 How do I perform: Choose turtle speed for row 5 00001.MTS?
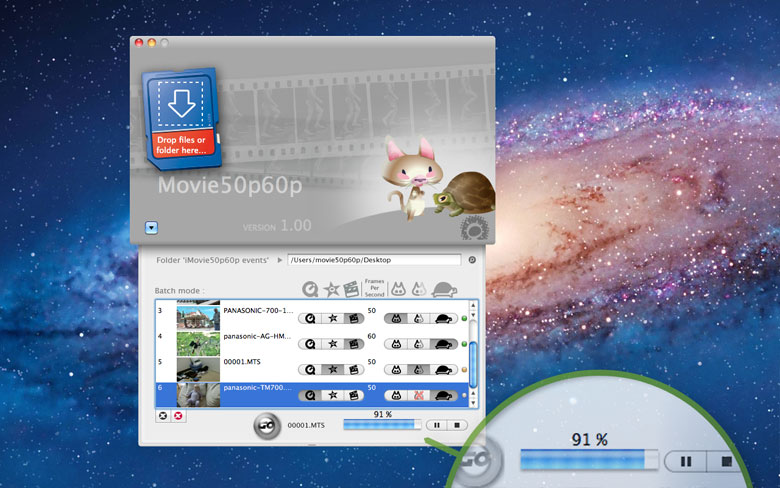coord(443,370)
